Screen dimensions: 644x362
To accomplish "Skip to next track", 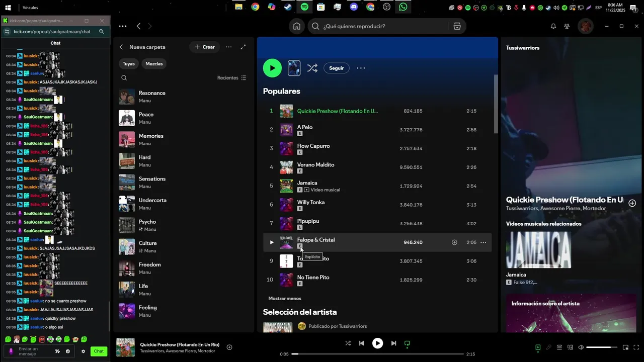I will point(393,343).
